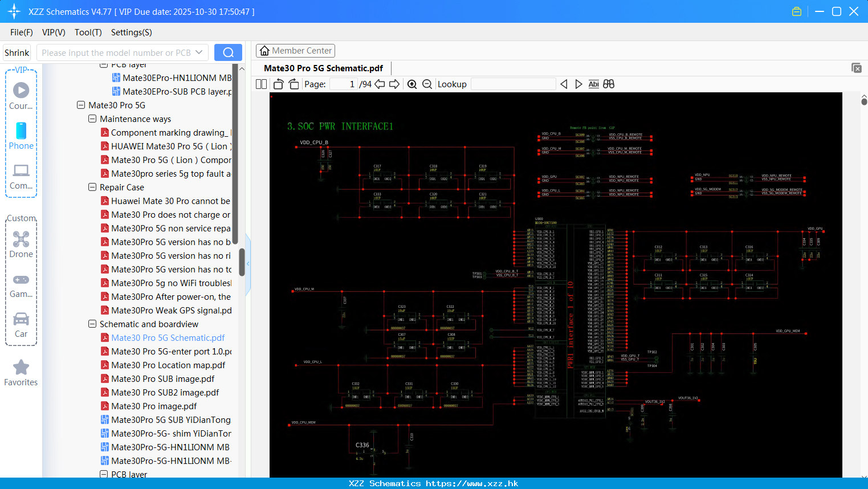Click the toolbox icon in title bar
The height and width of the screenshot is (489, 868).
pos(797,11)
